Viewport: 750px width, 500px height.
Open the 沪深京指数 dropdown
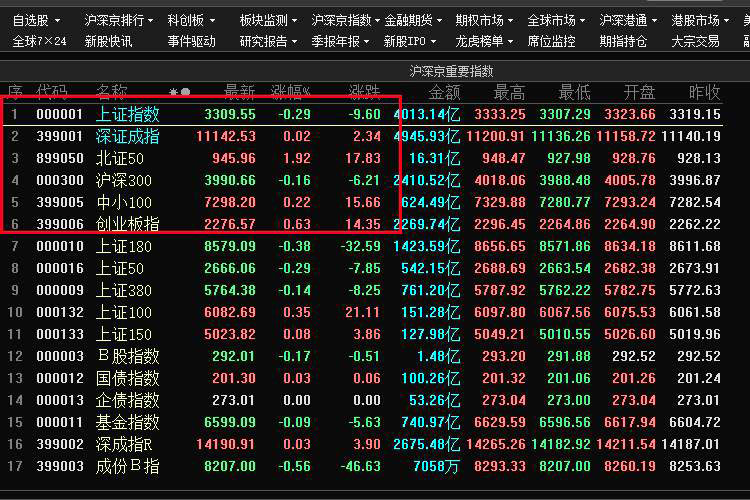(345, 21)
